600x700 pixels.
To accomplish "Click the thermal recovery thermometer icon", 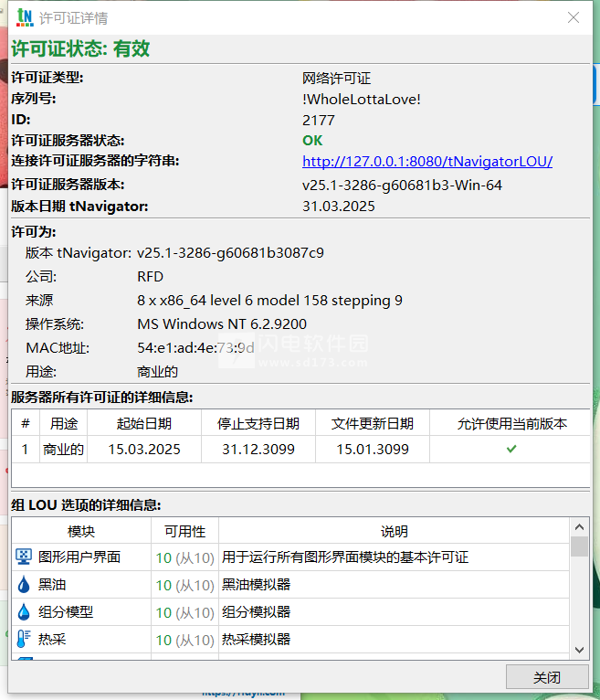I will click(x=24, y=639).
